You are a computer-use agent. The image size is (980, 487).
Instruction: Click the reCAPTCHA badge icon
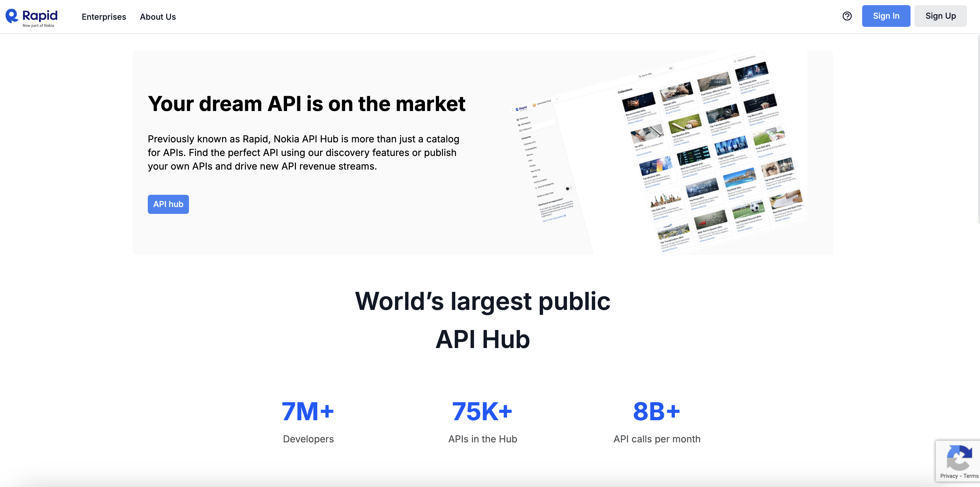pos(959,457)
